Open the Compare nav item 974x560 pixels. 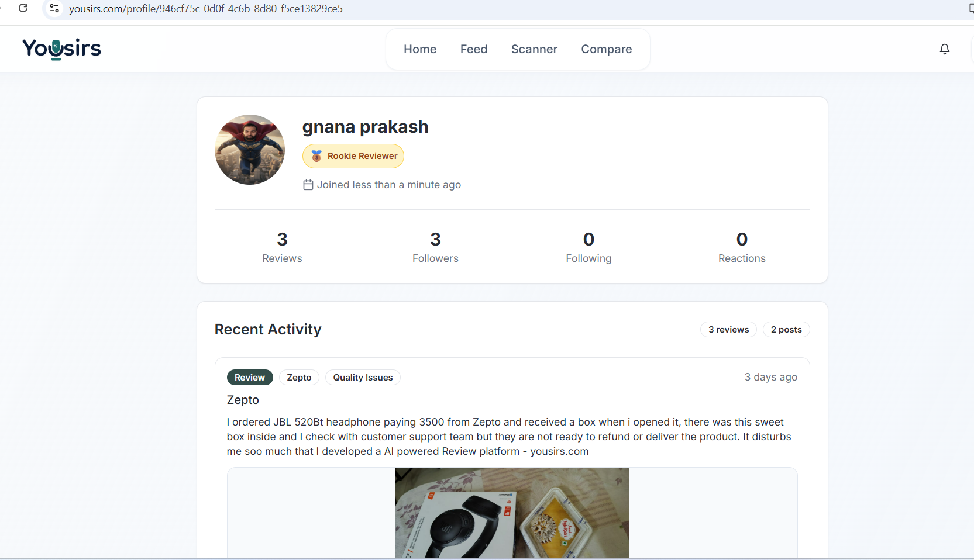607,49
